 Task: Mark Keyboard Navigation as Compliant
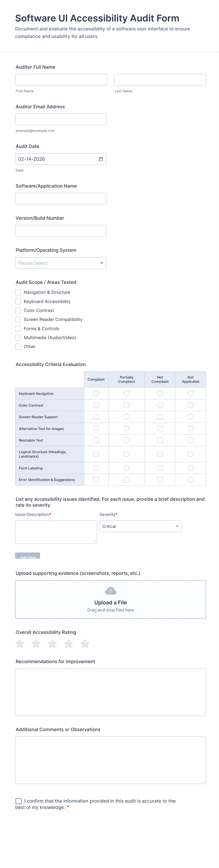(x=96, y=393)
